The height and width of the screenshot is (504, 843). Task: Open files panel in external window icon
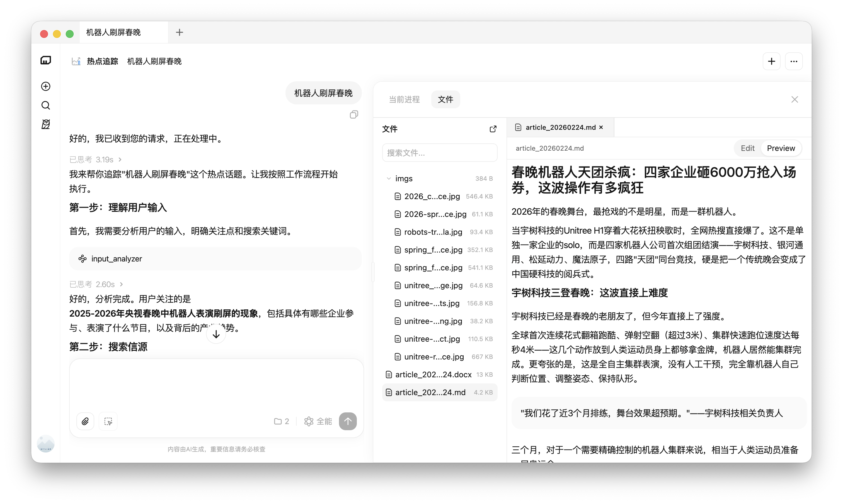pyautogui.click(x=493, y=129)
